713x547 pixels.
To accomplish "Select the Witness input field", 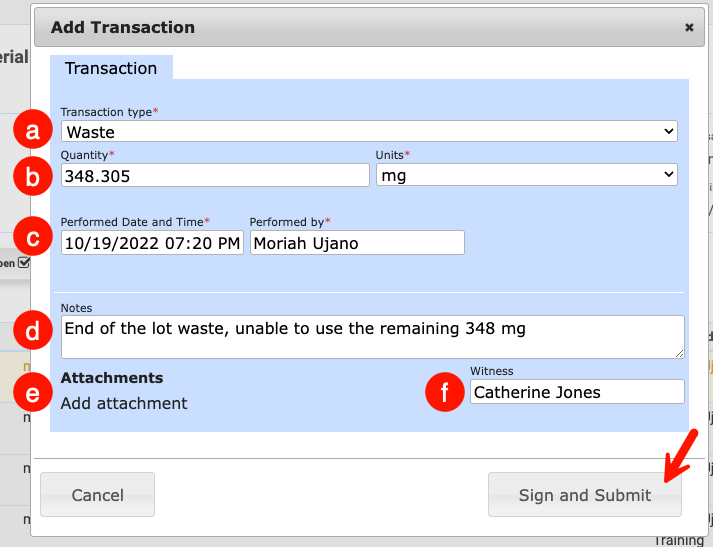I will tap(577, 392).
